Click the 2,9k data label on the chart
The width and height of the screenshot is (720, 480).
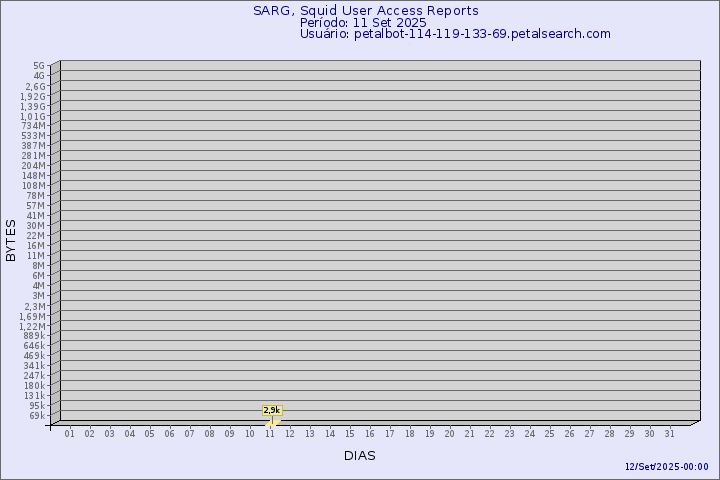(272, 410)
